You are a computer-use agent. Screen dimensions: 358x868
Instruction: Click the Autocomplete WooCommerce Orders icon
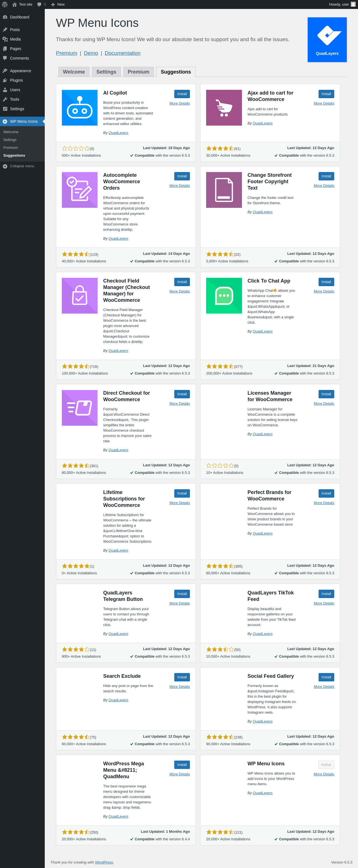click(79, 190)
